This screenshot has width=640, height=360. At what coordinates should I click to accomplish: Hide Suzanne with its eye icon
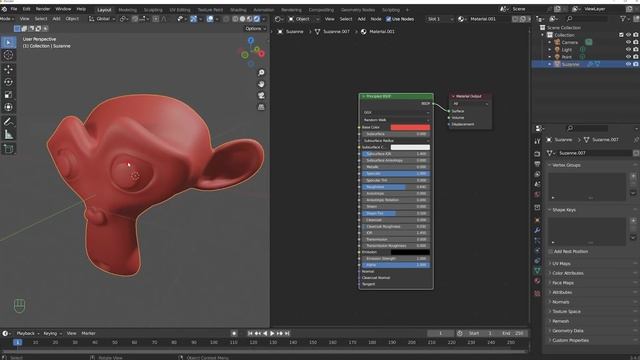(629, 64)
